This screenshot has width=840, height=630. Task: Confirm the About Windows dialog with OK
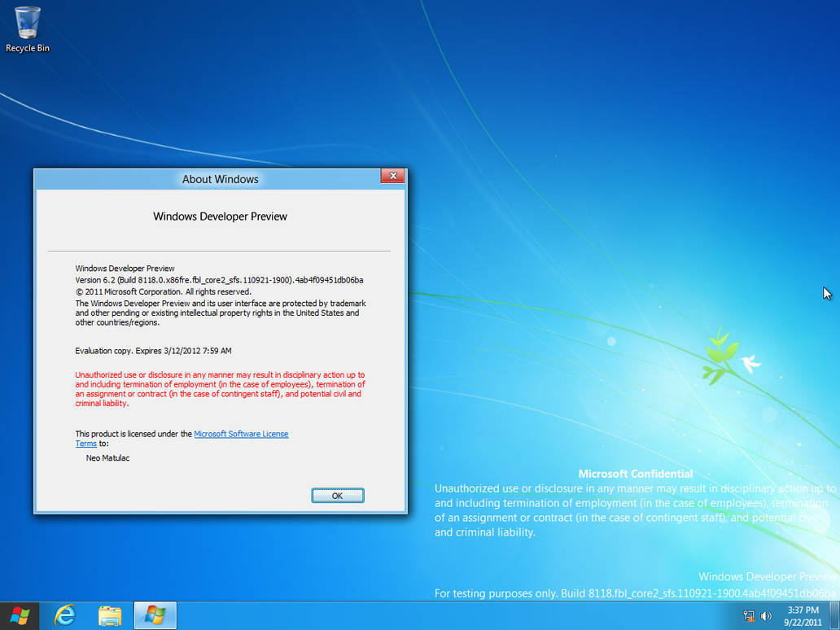pyautogui.click(x=338, y=496)
